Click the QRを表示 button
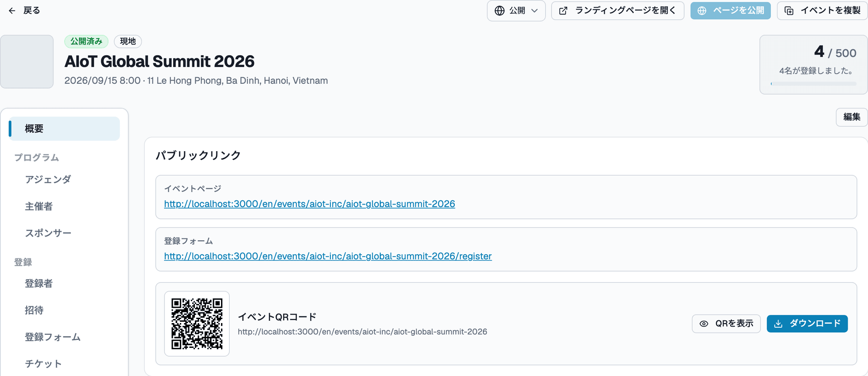The image size is (868, 376). (x=726, y=324)
